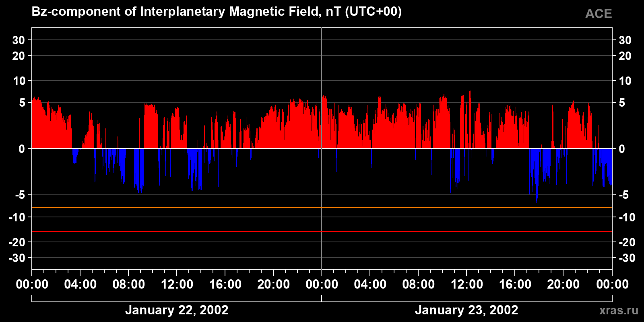Viewport: 644px width, 322px height.
Task: Click the left axis label 10
Action: coord(19,81)
